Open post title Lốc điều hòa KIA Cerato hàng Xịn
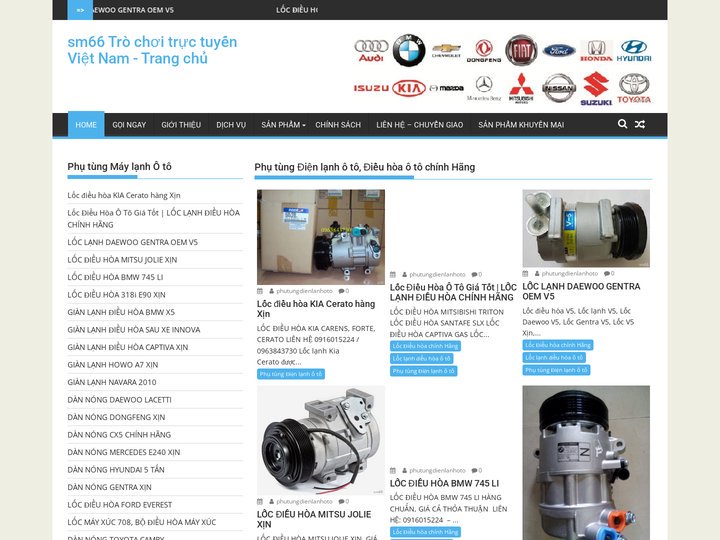 (x=316, y=309)
